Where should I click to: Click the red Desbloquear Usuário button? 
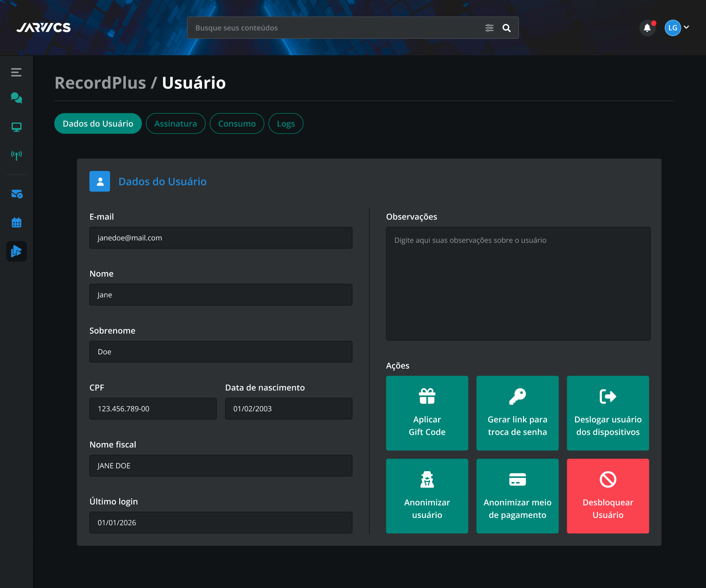pos(608,496)
